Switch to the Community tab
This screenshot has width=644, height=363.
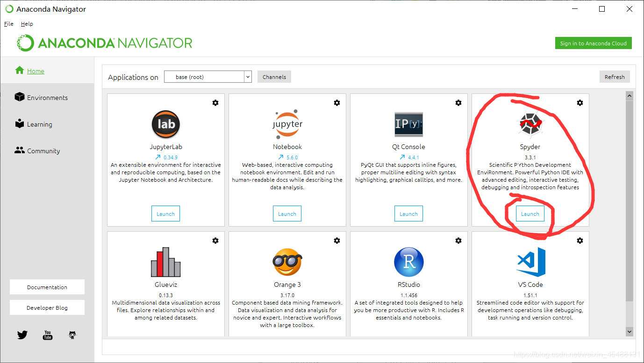coord(47,150)
